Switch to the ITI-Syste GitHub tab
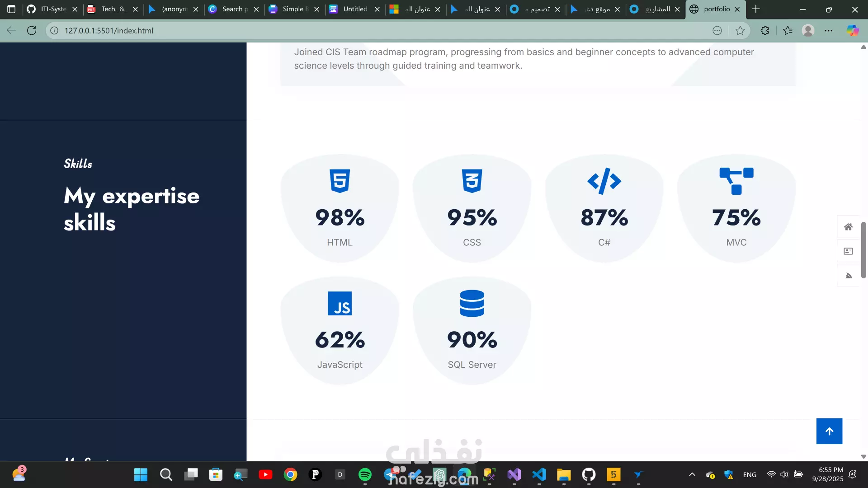This screenshot has width=868, height=488. pyautogui.click(x=52, y=9)
